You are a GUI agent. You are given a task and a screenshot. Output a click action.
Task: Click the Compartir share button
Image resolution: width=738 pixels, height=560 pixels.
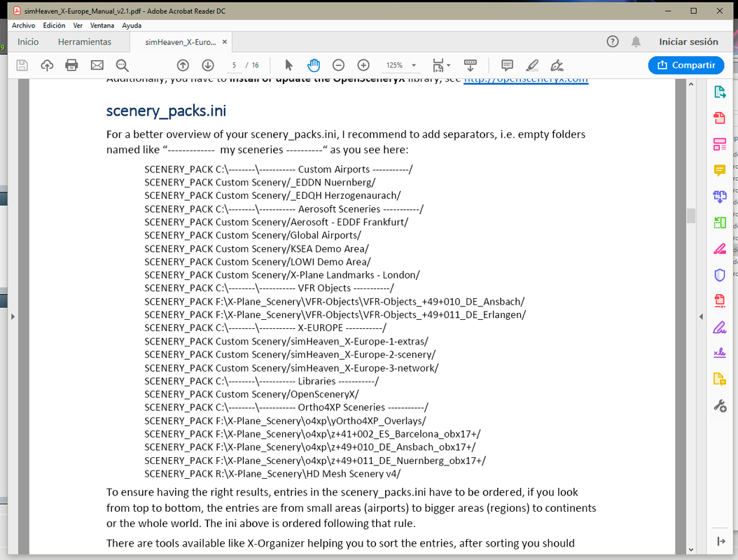point(686,65)
